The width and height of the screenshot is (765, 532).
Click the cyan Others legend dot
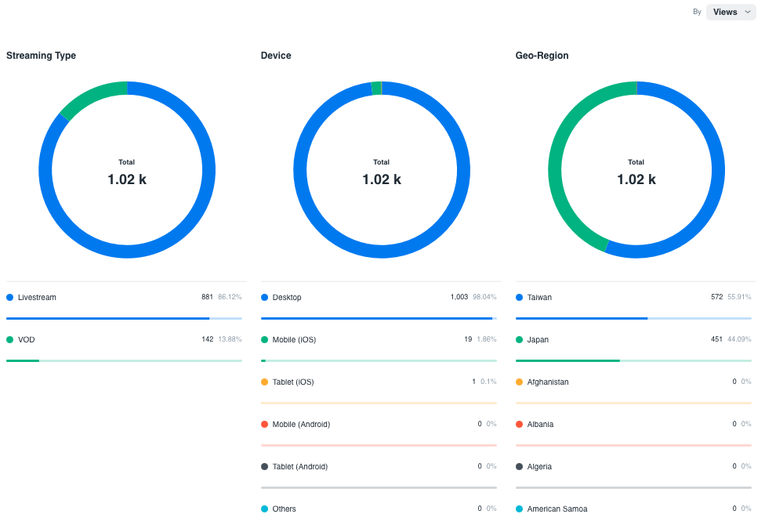coord(265,509)
